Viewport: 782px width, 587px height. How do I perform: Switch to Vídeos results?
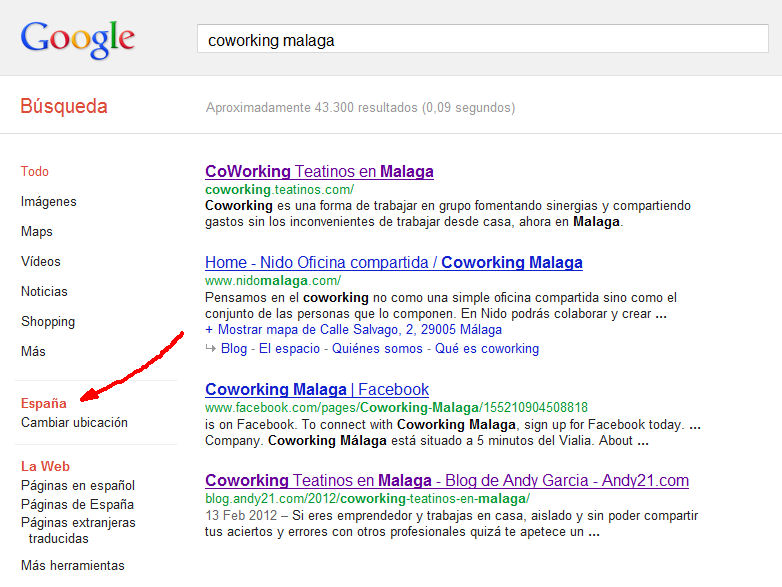click(40, 261)
